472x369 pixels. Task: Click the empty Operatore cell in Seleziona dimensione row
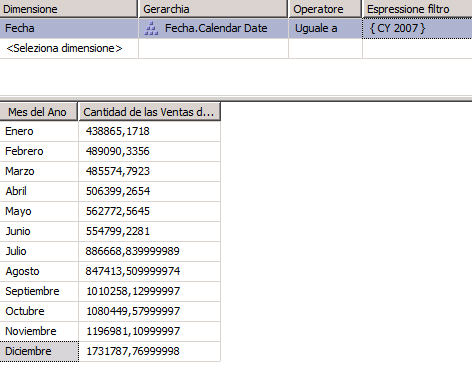pyautogui.click(x=325, y=48)
